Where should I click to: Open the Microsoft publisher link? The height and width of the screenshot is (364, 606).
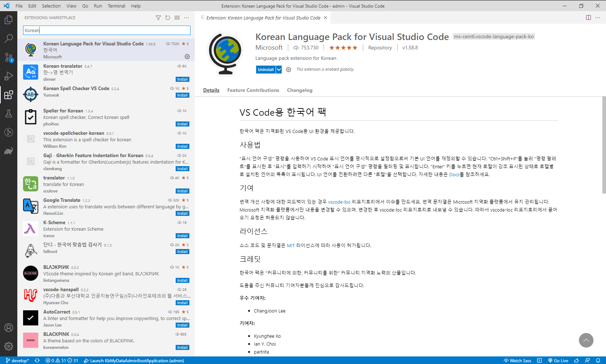point(269,48)
